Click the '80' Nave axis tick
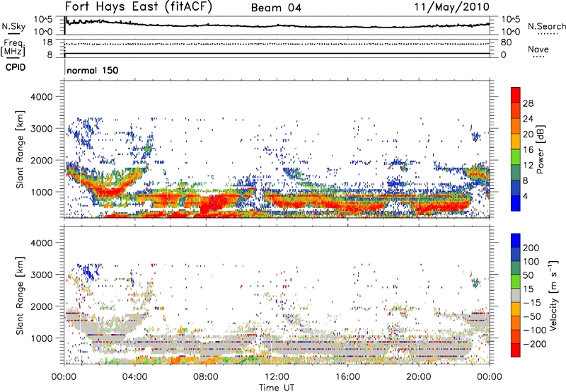The image size is (566, 392). (x=506, y=42)
